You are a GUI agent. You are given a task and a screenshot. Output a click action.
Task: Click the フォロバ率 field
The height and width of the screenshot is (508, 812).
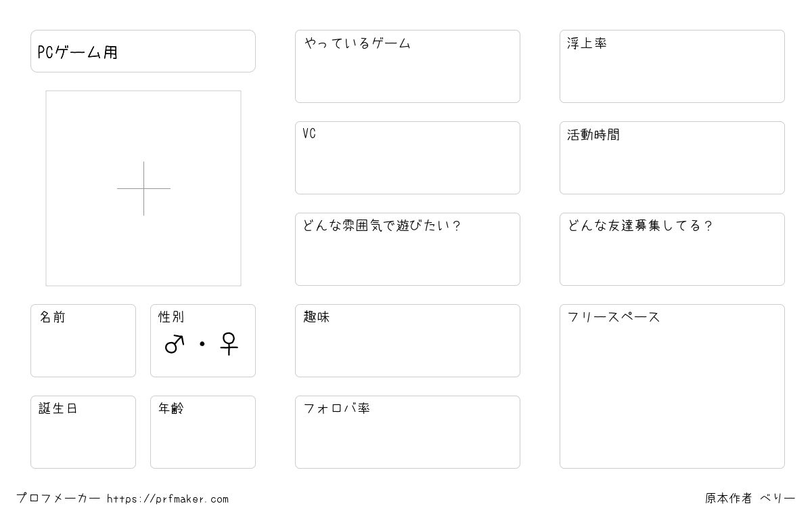[407, 432]
